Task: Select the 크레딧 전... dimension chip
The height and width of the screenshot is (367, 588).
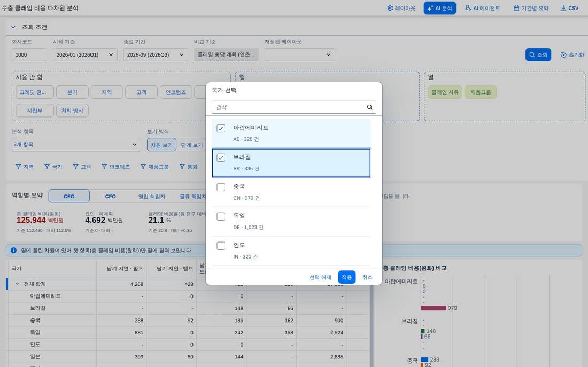Action: pos(35,92)
